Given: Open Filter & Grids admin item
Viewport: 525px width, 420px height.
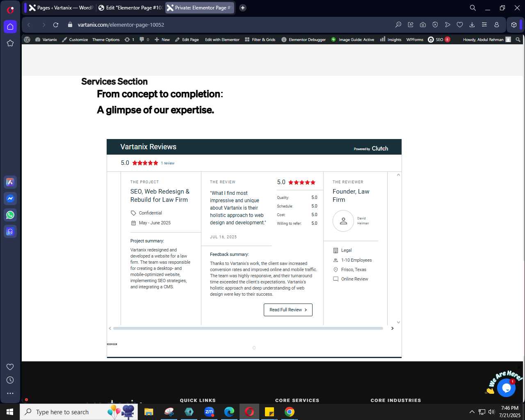Looking at the screenshot, I should click(260, 39).
